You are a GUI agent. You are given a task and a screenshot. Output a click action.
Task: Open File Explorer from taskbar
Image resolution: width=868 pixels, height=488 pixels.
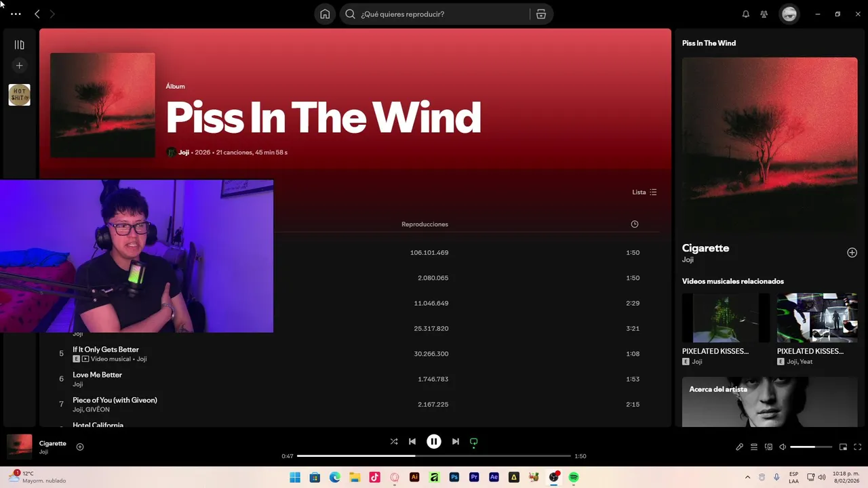355,477
